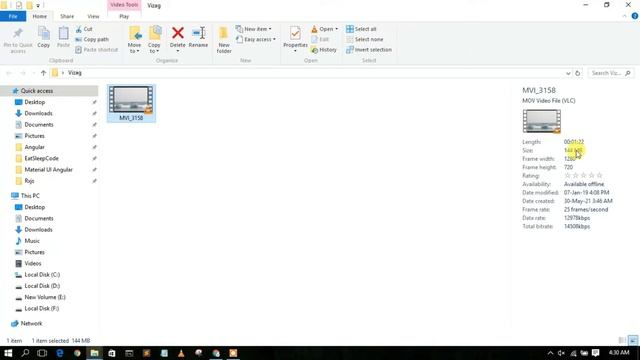Open the EatSleepCode folder
Viewport: 640px width, 360px height.
tap(41, 158)
